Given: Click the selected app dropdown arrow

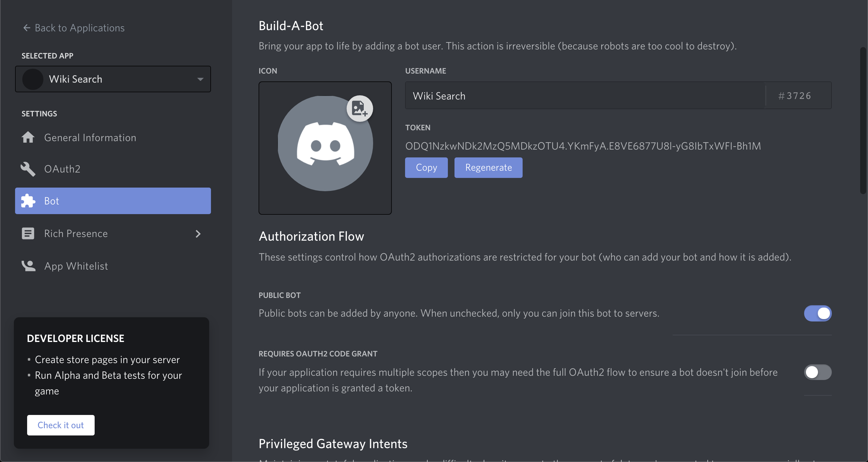Looking at the screenshot, I should [x=200, y=79].
